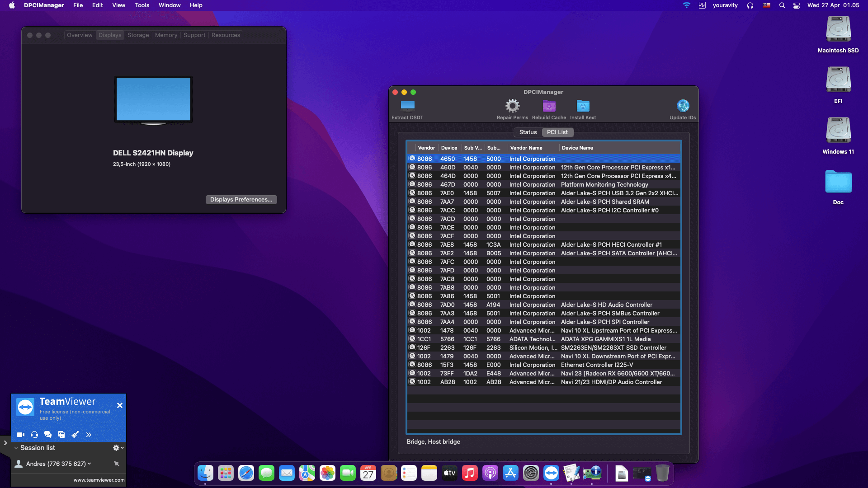Select the Displays tab in About This Mac

tap(110, 35)
